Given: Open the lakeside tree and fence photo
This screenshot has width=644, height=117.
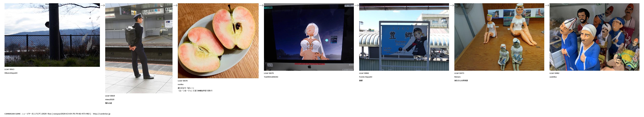Looking at the screenshot, I should (52, 35).
